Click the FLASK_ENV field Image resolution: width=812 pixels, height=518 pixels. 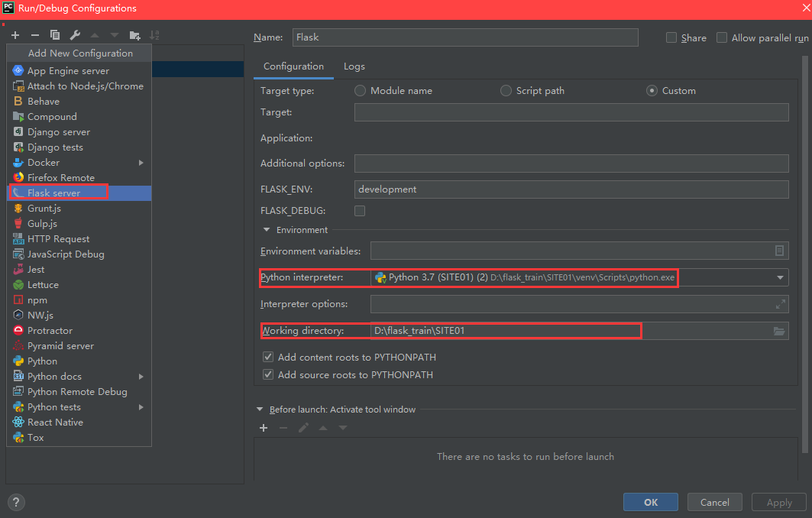click(x=571, y=189)
